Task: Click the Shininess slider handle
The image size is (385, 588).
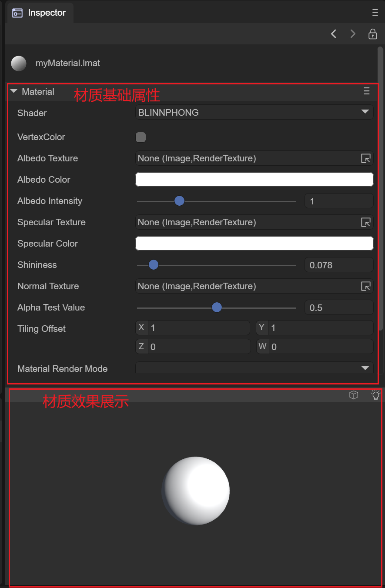Action: point(153,265)
